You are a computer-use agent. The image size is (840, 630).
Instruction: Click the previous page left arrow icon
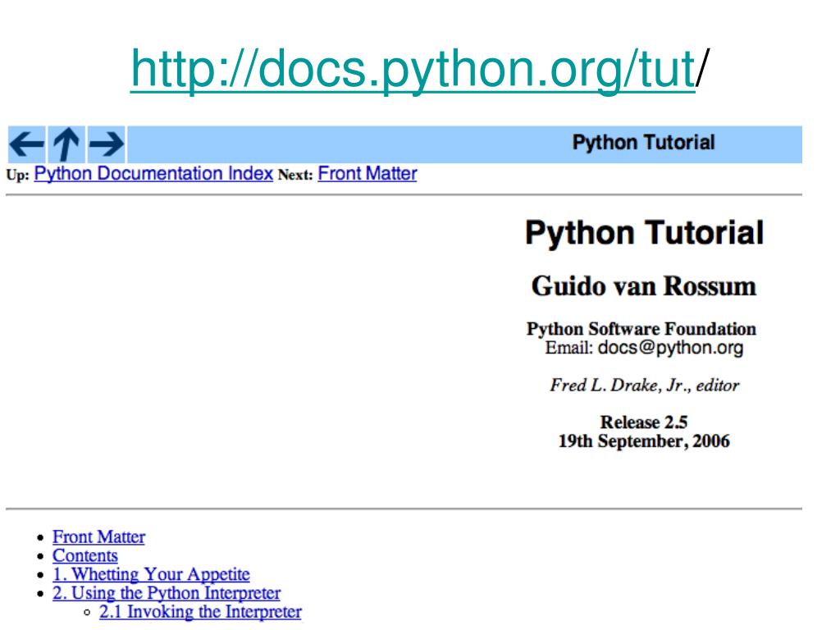click(27, 144)
